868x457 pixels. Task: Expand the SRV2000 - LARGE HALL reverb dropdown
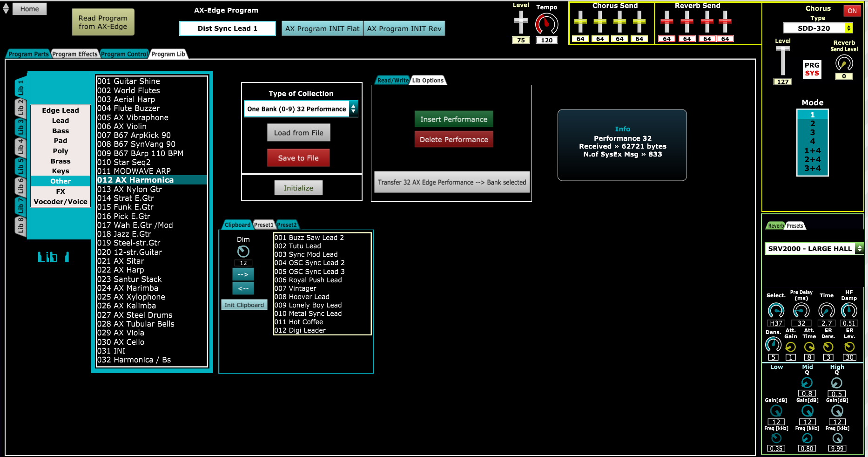click(x=814, y=249)
